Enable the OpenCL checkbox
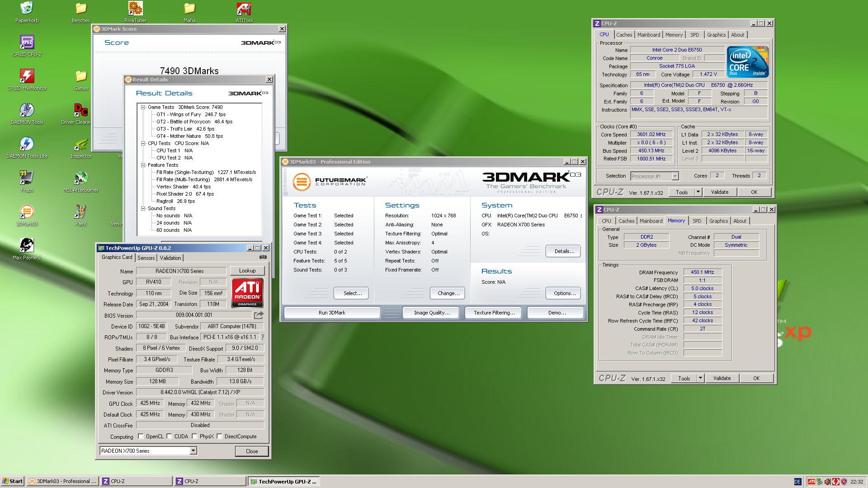868x488 pixels. [x=141, y=436]
